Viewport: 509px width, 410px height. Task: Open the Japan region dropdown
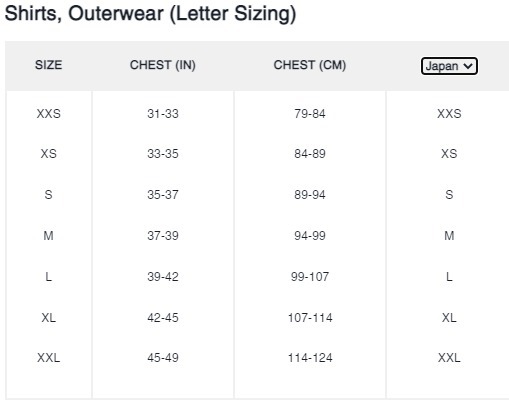pos(449,66)
